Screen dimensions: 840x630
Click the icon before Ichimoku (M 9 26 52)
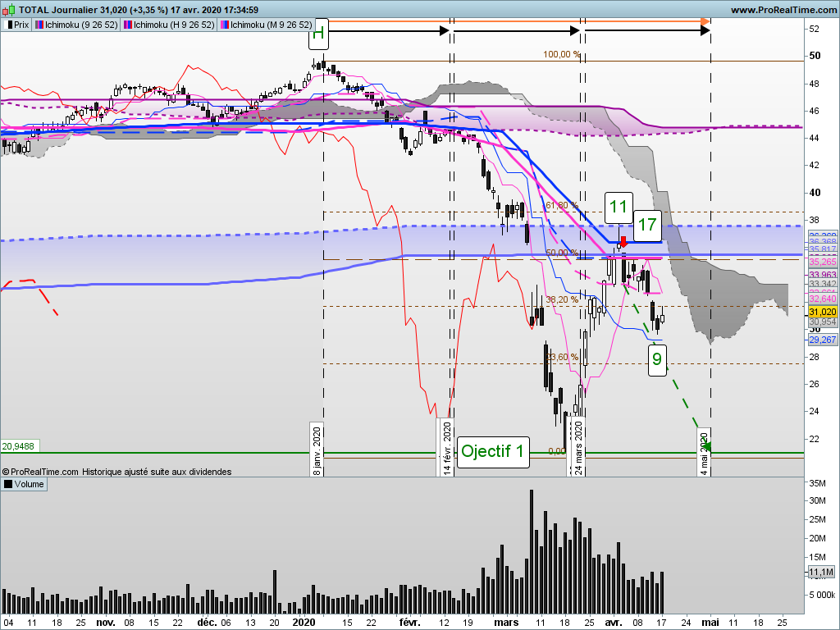(x=225, y=25)
